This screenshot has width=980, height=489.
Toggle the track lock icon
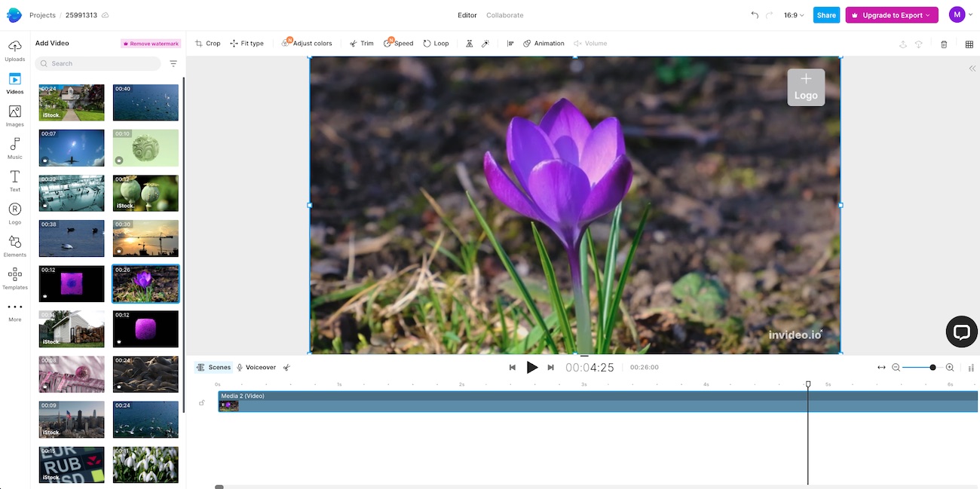[201, 402]
